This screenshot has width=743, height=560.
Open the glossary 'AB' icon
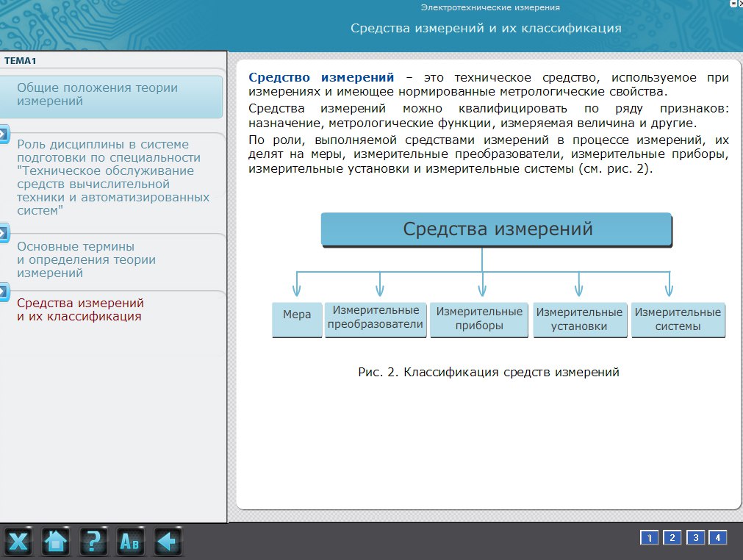pos(131,542)
